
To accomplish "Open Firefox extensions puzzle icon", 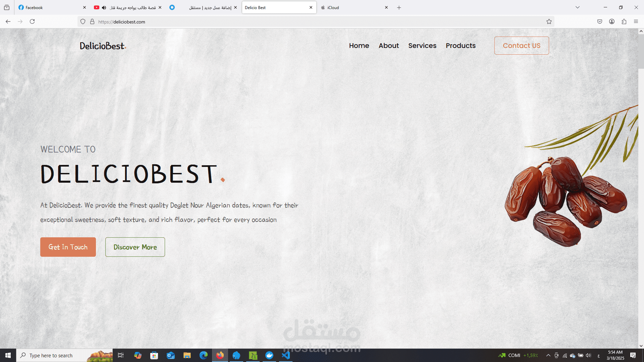I will 624,22.
